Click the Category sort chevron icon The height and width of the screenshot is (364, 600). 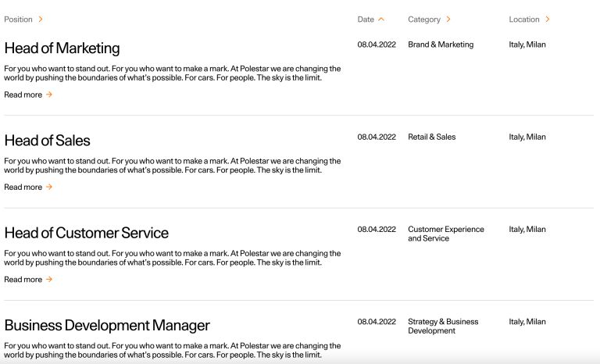(448, 20)
